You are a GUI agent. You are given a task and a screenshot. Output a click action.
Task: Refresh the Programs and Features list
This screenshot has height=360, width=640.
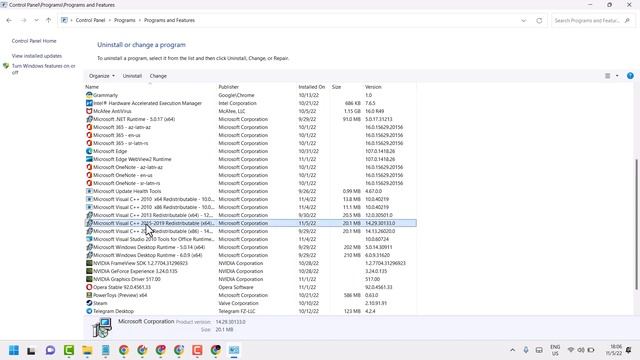click(x=539, y=20)
